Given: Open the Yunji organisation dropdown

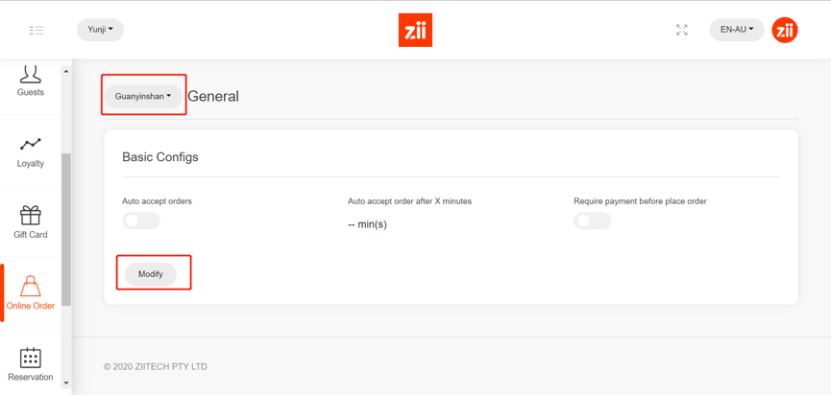Looking at the screenshot, I should [100, 30].
